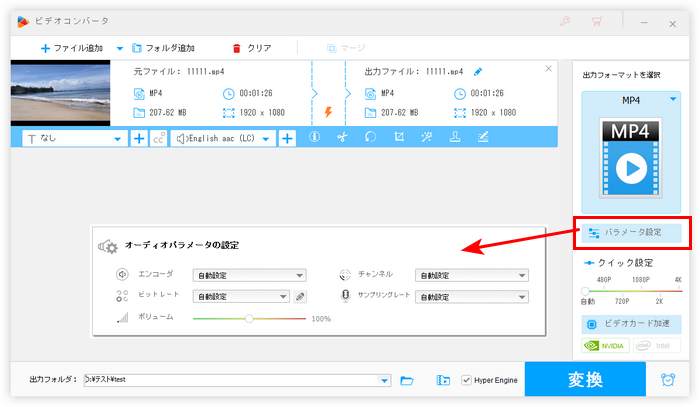Open the Sampling Rate dropdown
Screen dimensions: 700x407
click(472, 297)
